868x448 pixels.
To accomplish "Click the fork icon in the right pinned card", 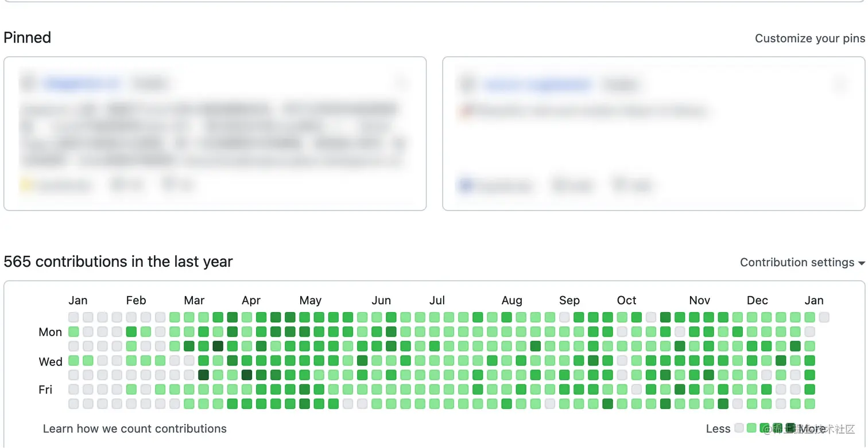I will pos(618,185).
